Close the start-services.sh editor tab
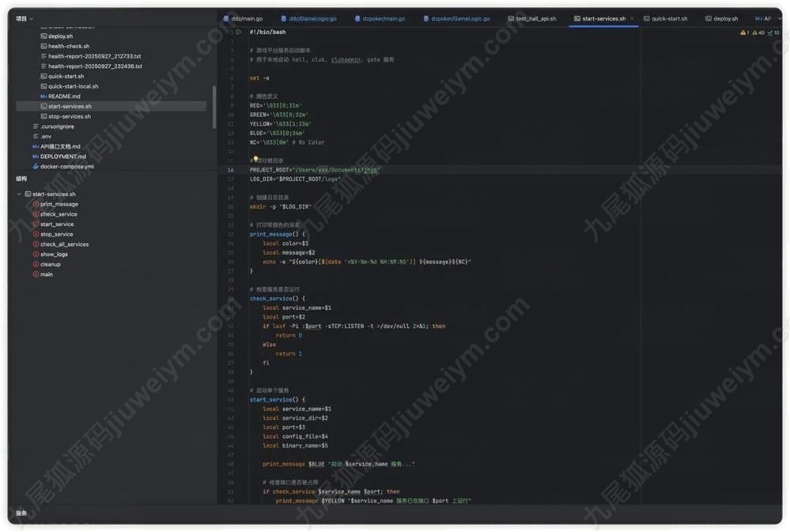Screen dimensions: 790x532 (632, 18)
